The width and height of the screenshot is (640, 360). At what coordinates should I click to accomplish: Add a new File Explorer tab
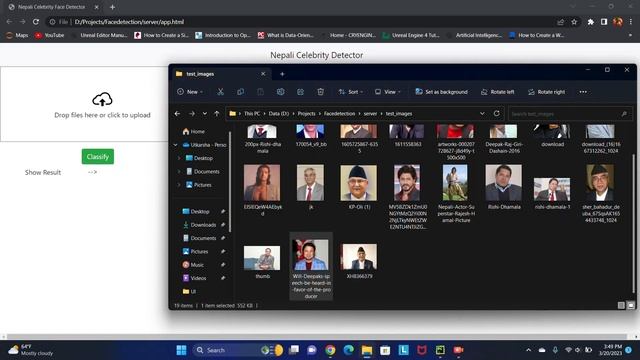point(282,74)
